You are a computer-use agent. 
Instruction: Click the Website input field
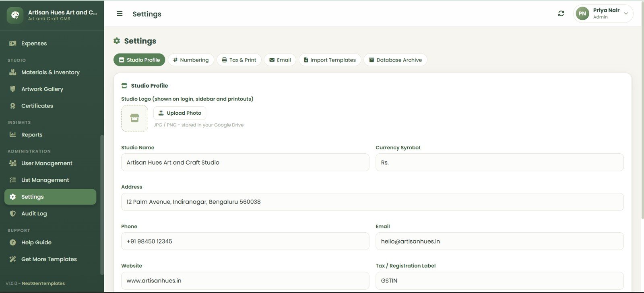pyautogui.click(x=245, y=281)
